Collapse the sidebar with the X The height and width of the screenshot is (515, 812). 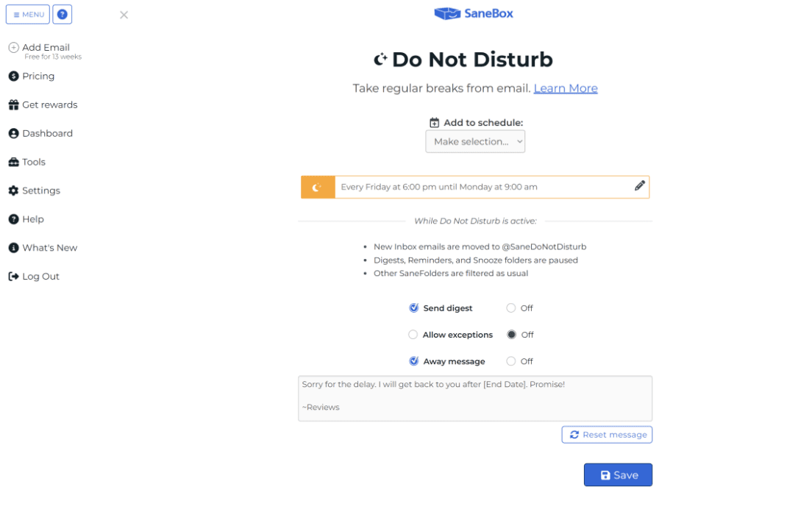(x=124, y=14)
